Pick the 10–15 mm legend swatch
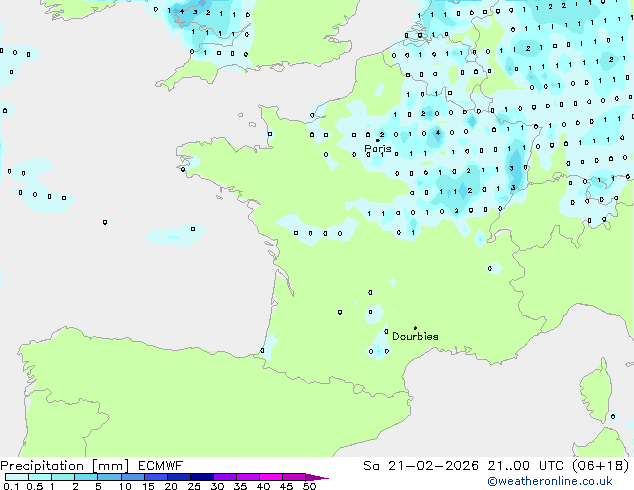Screen dimensions: 634x490 (x=133, y=477)
